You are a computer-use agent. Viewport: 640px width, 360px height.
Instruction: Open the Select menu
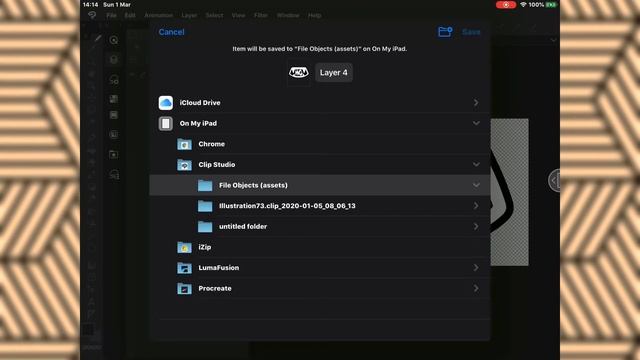pyautogui.click(x=214, y=16)
